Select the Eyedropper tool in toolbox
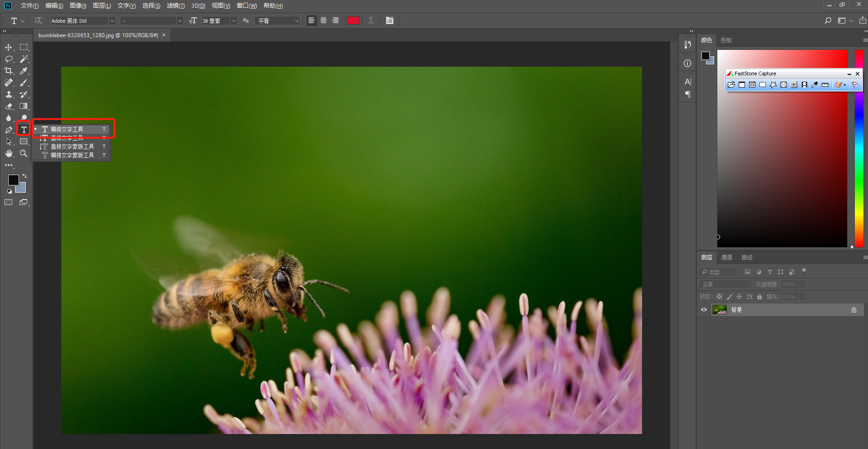The width and height of the screenshot is (868, 449). pos(24,71)
